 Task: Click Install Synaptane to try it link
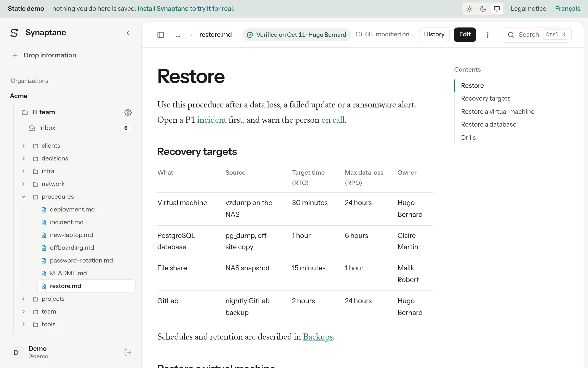[186, 9]
